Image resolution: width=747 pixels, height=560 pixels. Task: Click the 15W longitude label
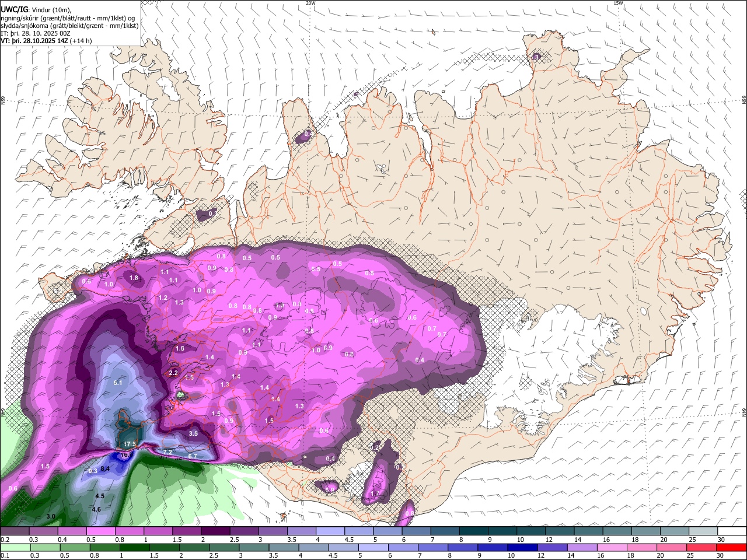coord(618,3)
